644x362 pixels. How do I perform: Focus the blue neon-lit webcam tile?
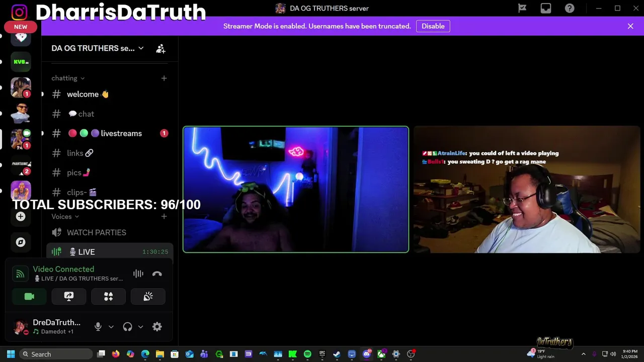296,189
